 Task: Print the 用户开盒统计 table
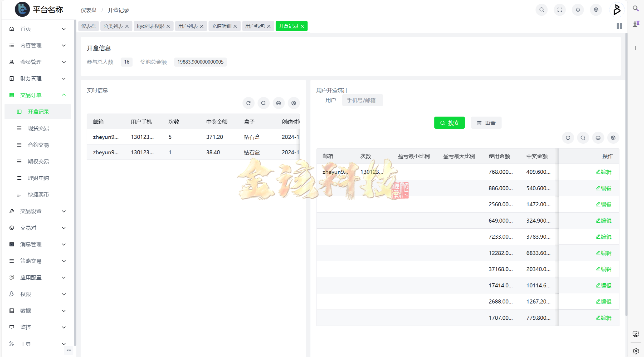pyautogui.click(x=598, y=138)
